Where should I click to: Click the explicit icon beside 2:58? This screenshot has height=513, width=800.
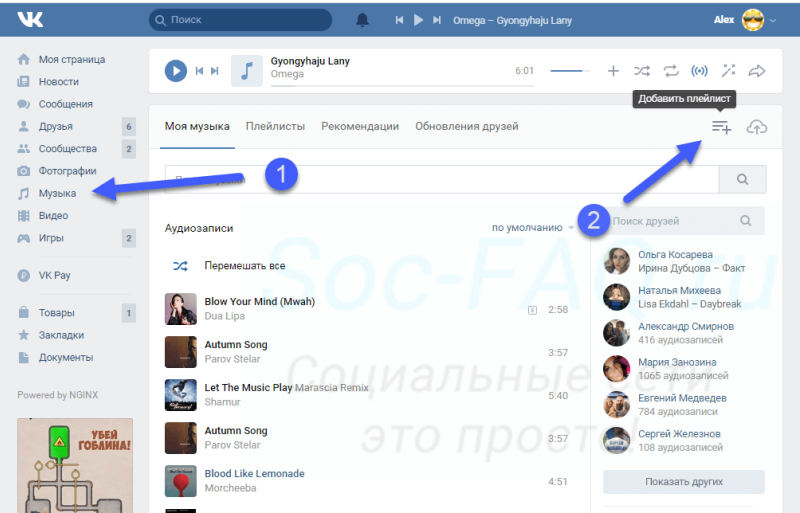pos(532,310)
